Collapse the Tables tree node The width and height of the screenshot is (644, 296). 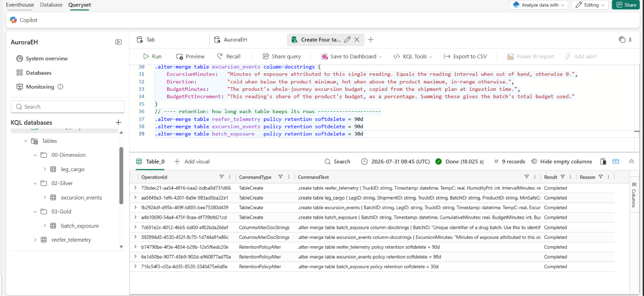click(x=26, y=141)
